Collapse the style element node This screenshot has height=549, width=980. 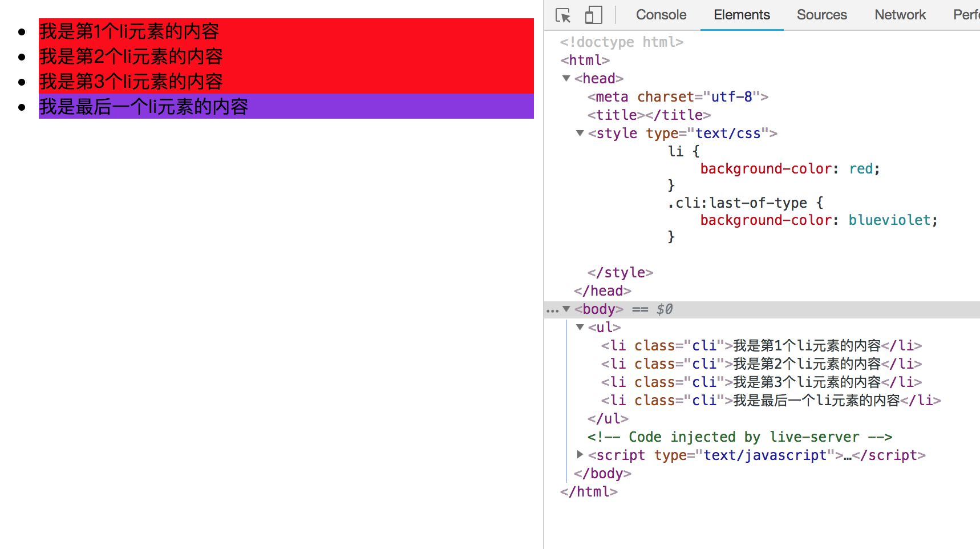(580, 133)
